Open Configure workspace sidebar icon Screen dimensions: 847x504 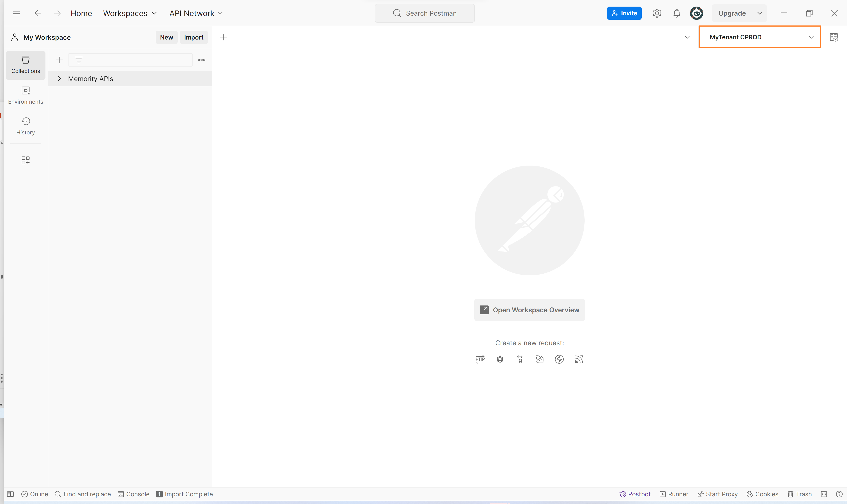tap(25, 160)
